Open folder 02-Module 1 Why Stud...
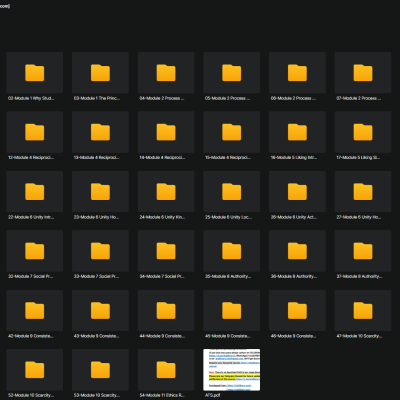This screenshot has width=400, height=400. point(35,73)
